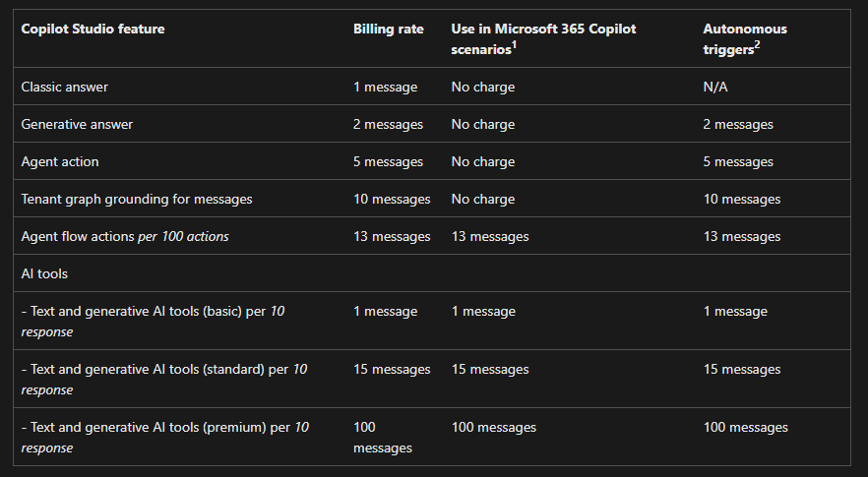
Task: Click the '10 messages' billing rate cell
Action: 392,199
